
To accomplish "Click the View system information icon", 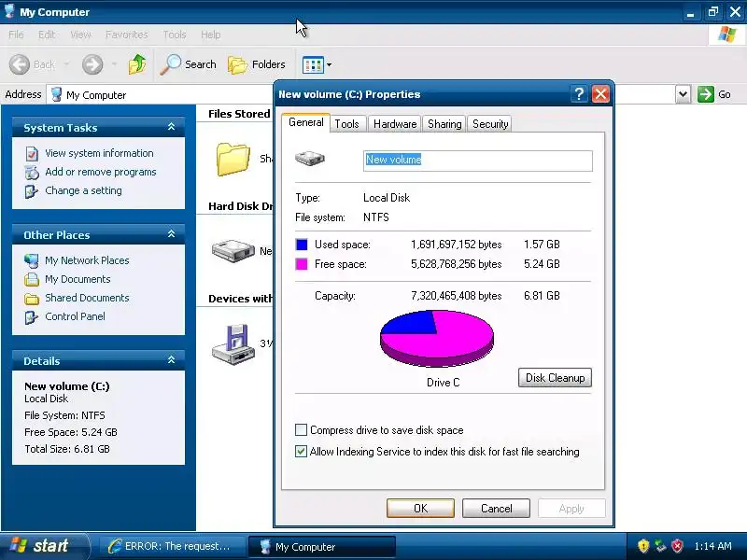I will [32, 154].
